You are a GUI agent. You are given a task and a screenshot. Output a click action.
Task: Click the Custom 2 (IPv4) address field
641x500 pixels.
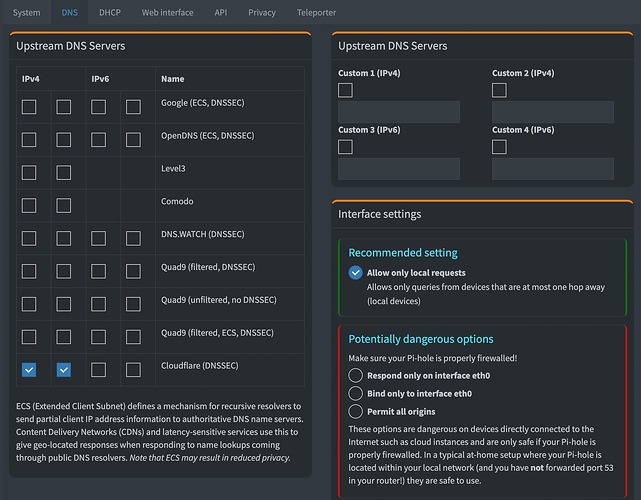(x=553, y=112)
